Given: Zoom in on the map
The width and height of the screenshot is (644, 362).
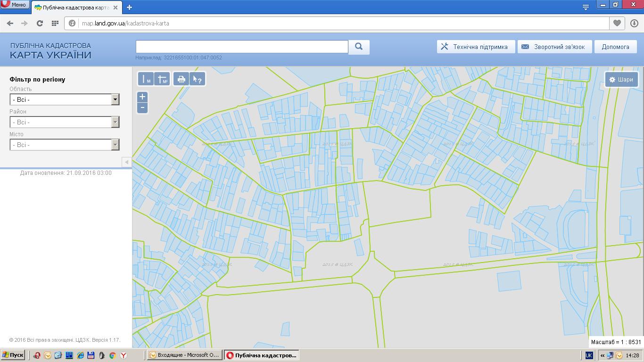Looking at the screenshot, I should click(x=142, y=97).
